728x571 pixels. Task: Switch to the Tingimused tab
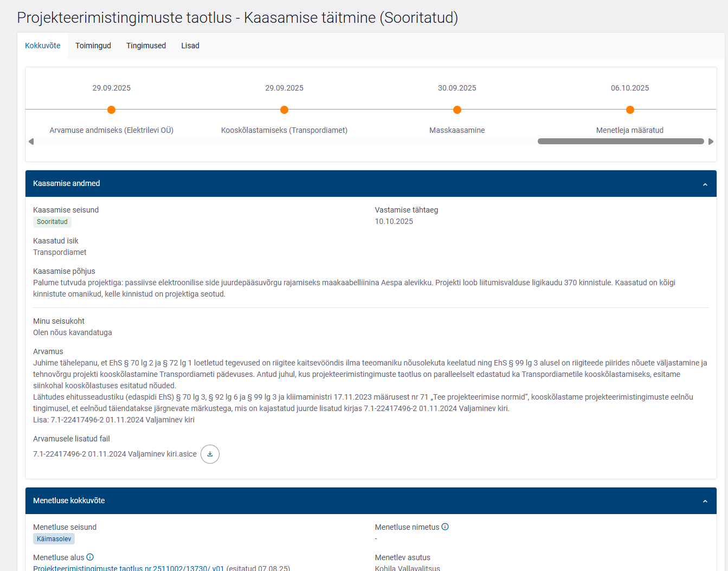(146, 46)
